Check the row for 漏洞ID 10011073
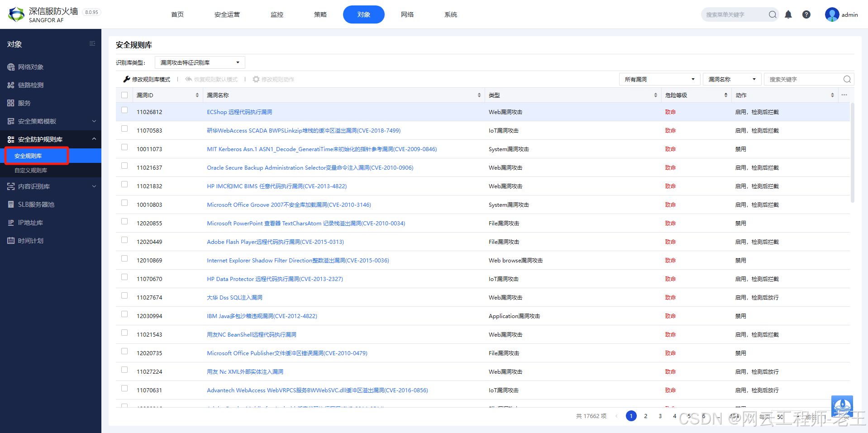The image size is (868, 433). (124, 147)
